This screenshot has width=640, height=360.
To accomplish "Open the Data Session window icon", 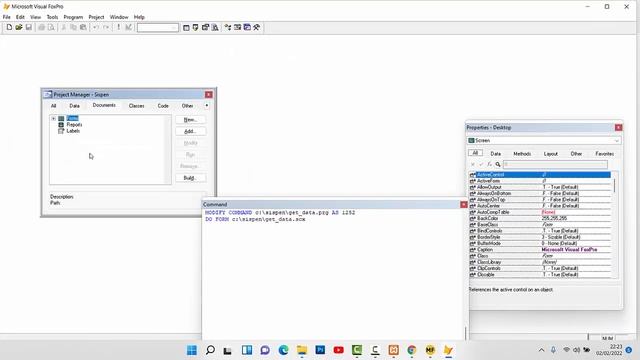I will click(196, 27).
